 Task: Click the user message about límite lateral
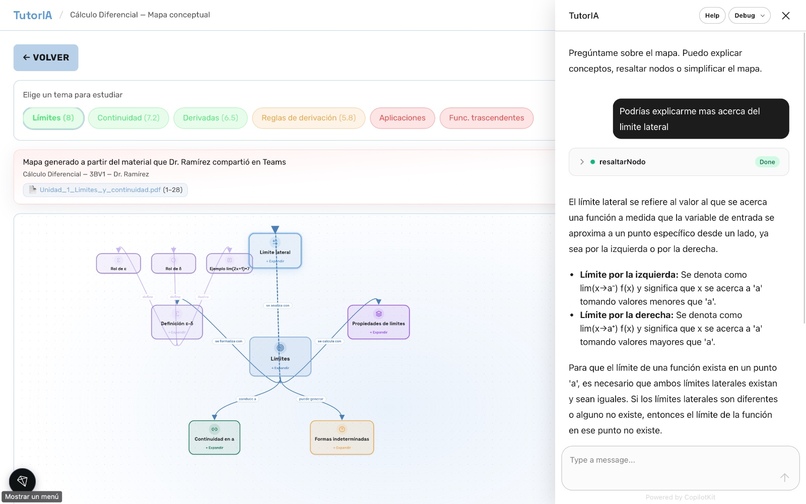701,119
